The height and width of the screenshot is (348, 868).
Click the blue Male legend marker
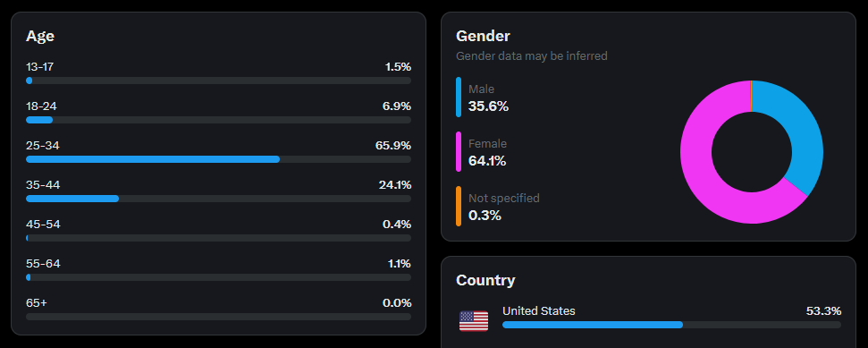[459, 97]
